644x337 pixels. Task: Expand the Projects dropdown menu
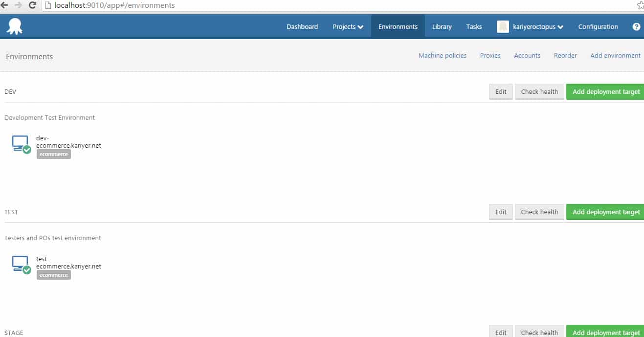click(x=348, y=27)
